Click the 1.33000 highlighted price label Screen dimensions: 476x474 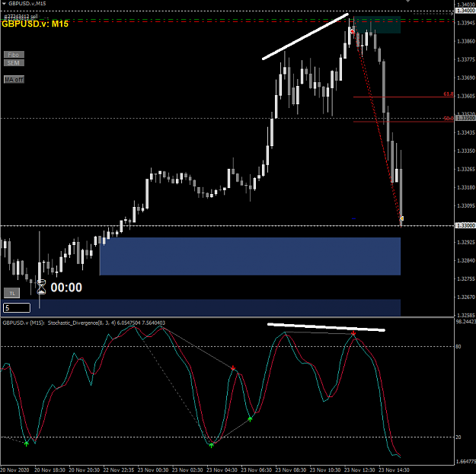(465, 225)
